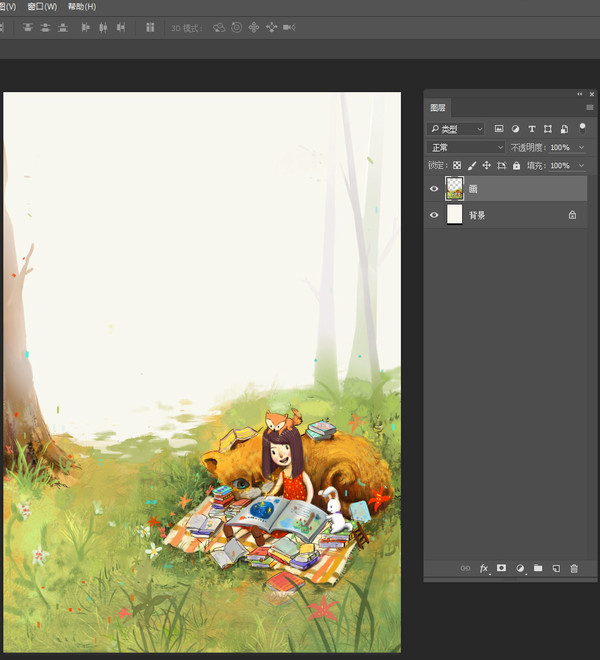Image resolution: width=600 pixels, height=660 pixels.
Task: Toggle lock position
Action: (486, 165)
